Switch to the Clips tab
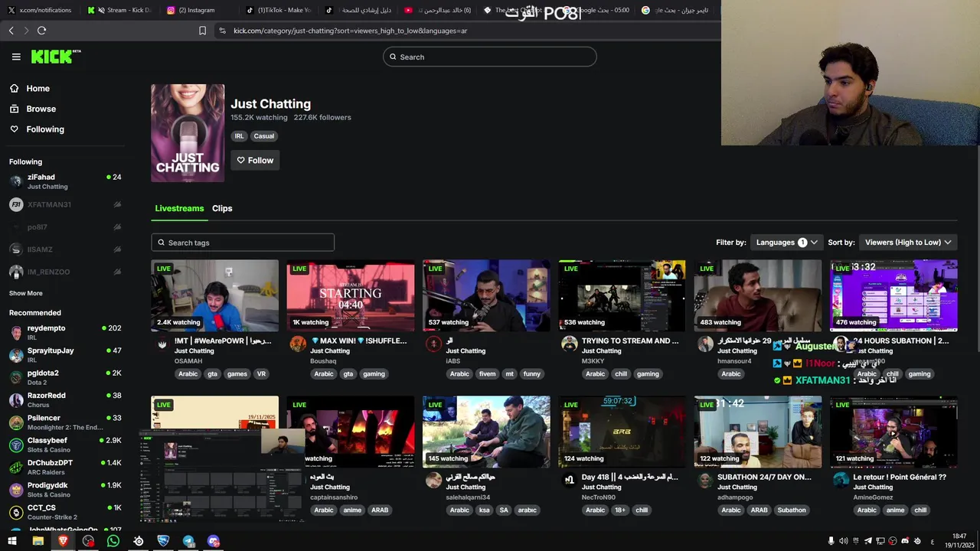 pos(222,208)
